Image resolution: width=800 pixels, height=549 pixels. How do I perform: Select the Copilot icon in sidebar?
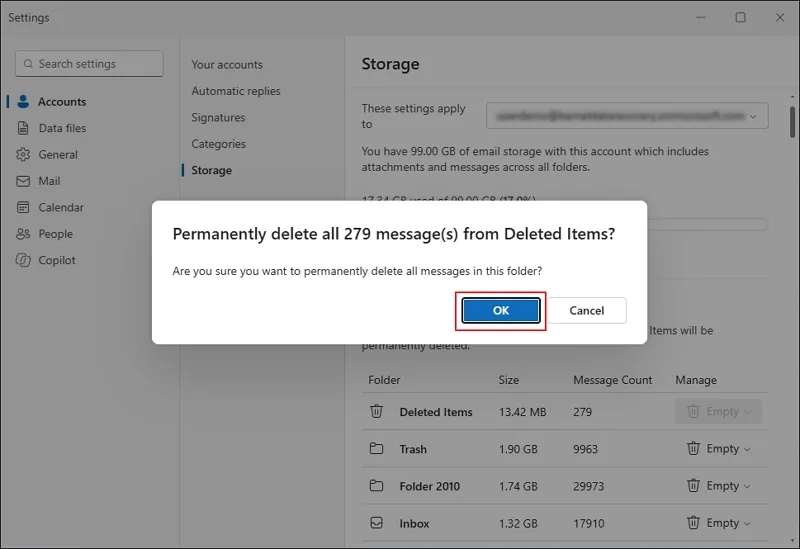23,260
